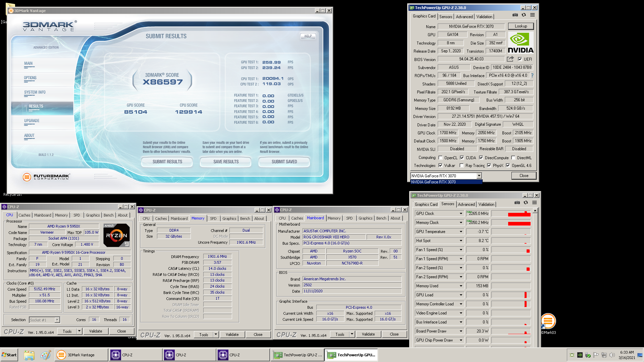The width and height of the screenshot is (644, 362).
Task: Open hamburger menu in Sensors GPU-Z window
Action: [x=534, y=203]
